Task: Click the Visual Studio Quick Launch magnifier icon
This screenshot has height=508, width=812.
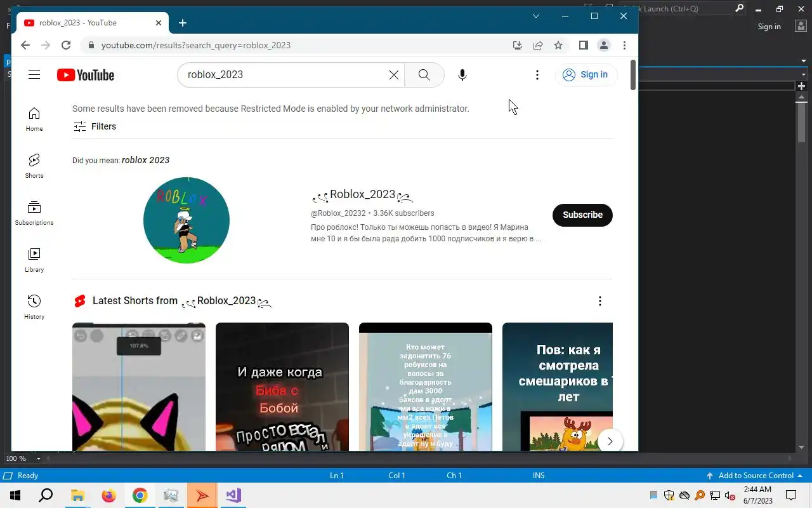Action: point(739,9)
